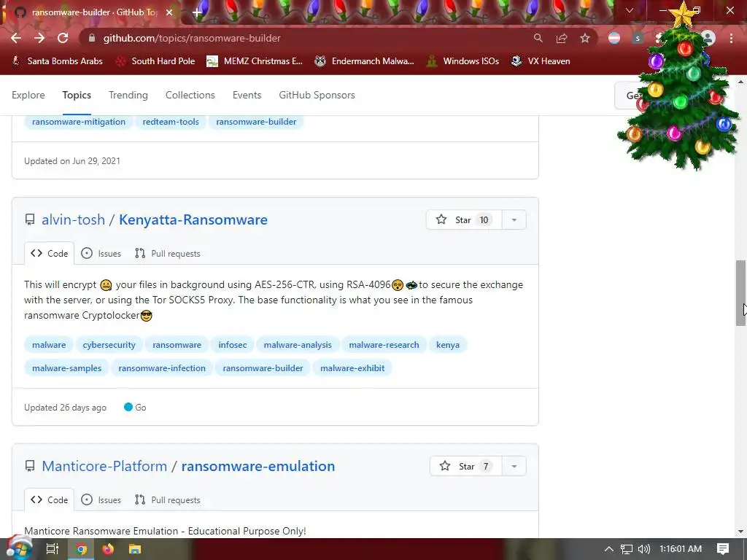Click the kenya topic tag
This screenshot has height=560, width=747.
[x=448, y=345]
